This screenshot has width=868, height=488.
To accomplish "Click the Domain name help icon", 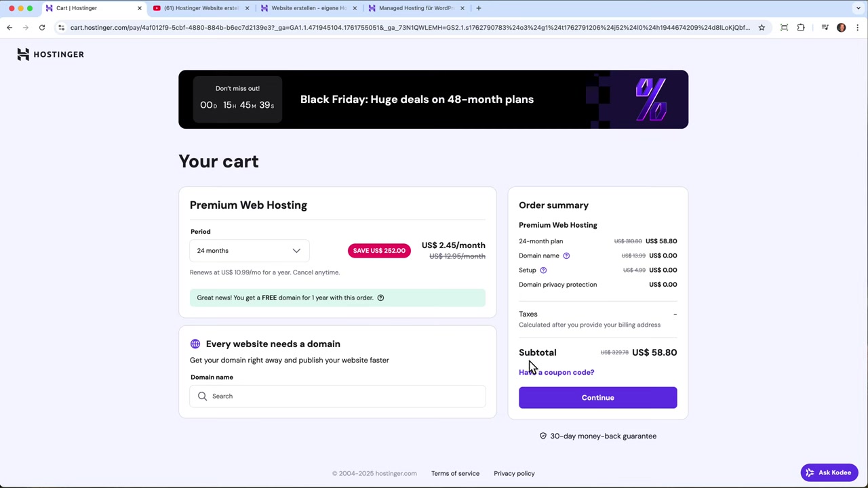I will 566,256.
